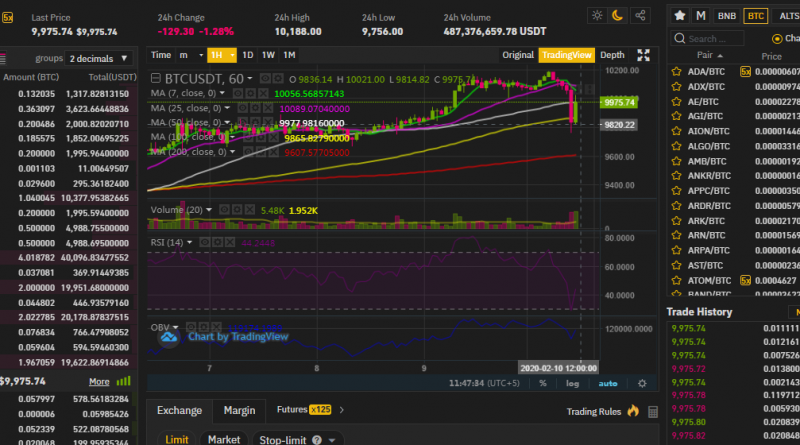This screenshot has height=445, width=800.
Task: Select the BNB market tab
Action: 727,16
